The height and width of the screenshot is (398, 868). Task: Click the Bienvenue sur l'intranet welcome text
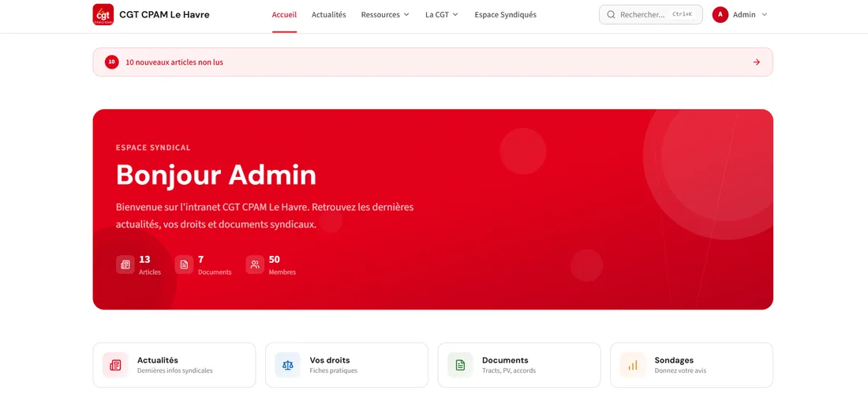point(265,216)
